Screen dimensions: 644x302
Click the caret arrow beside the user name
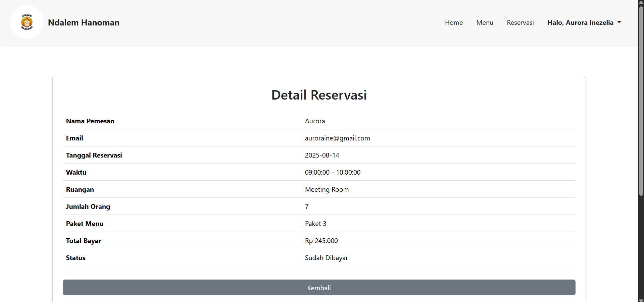(x=619, y=22)
